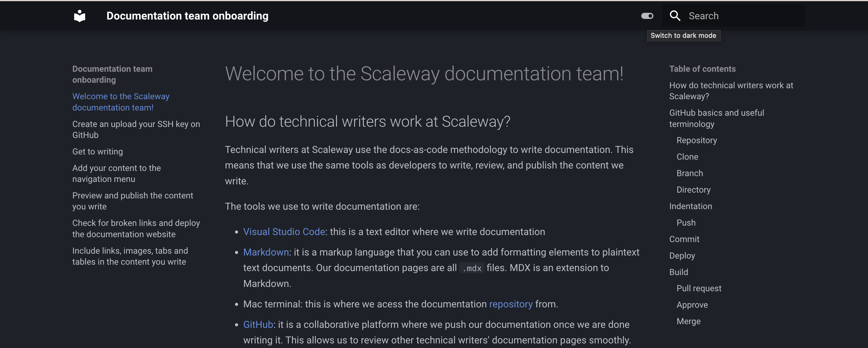This screenshot has height=348, width=868.
Task: Click the site logo icon
Action: point(80,16)
